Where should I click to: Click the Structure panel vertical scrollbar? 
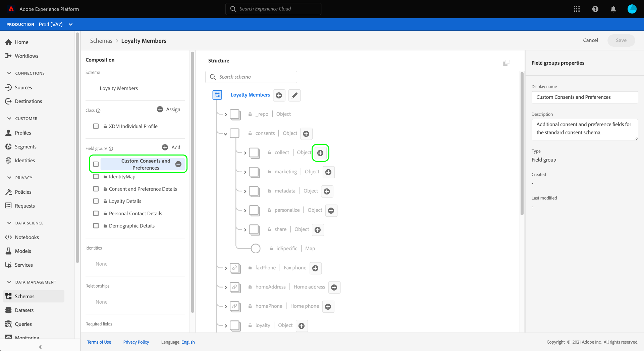(522, 144)
